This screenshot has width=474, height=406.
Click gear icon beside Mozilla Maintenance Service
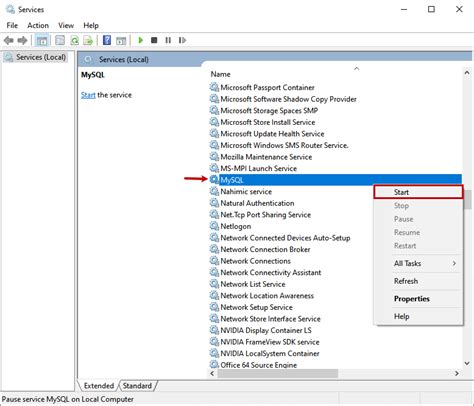coord(214,156)
